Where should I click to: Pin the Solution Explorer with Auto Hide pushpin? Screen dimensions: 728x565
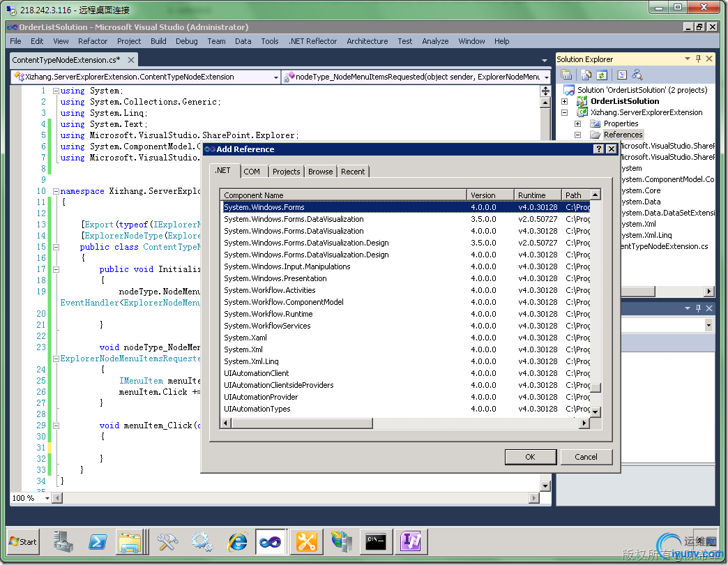[699, 59]
